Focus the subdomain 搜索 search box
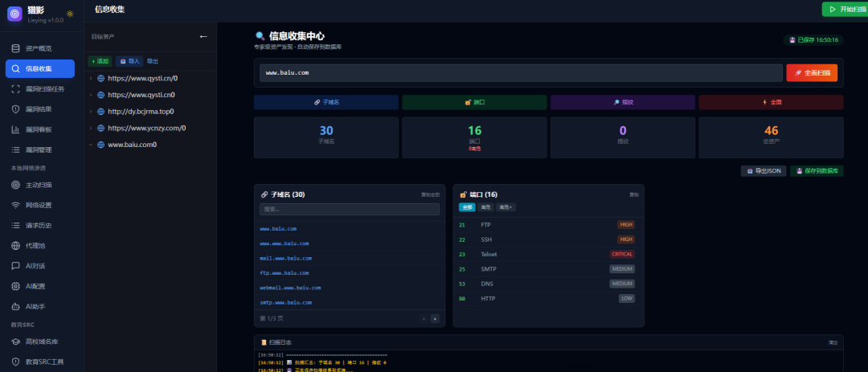The height and width of the screenshot is (372, 868). click(350, 209)
